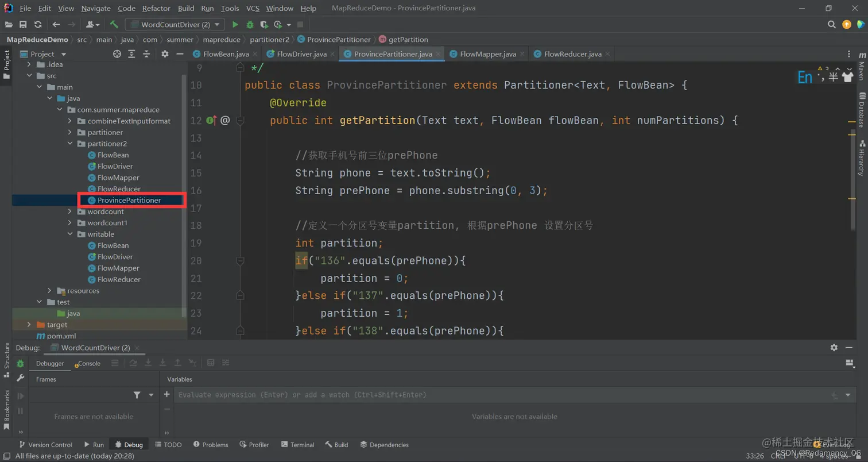Image resolution: width=868 pixels, height=462 pixels.
Task: Switch to the Console debug tab
Action: [88, 363]
